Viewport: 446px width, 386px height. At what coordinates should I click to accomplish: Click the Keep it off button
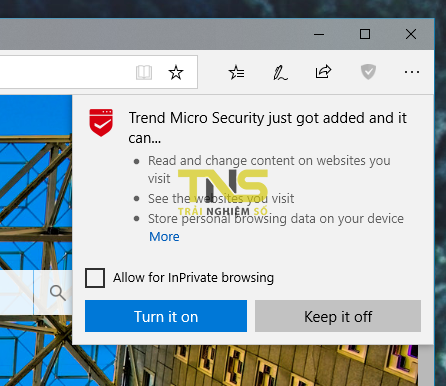338,316
